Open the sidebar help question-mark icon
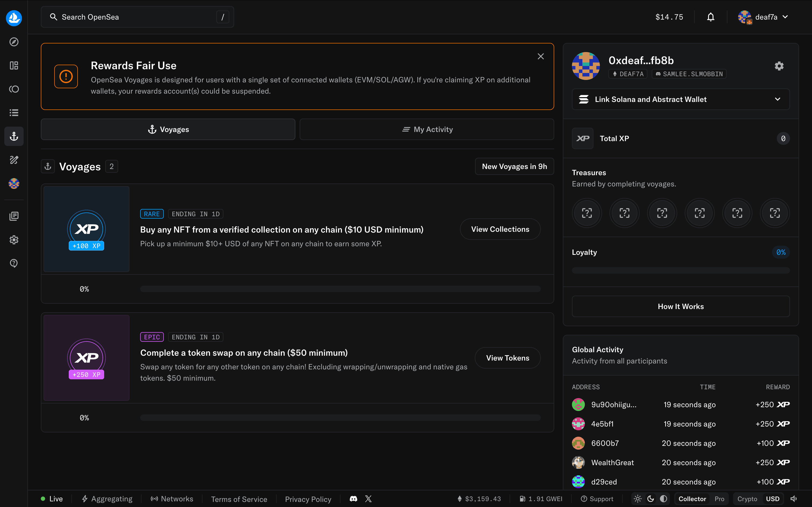This screenshot has width=812, height=507. [14, 263]
